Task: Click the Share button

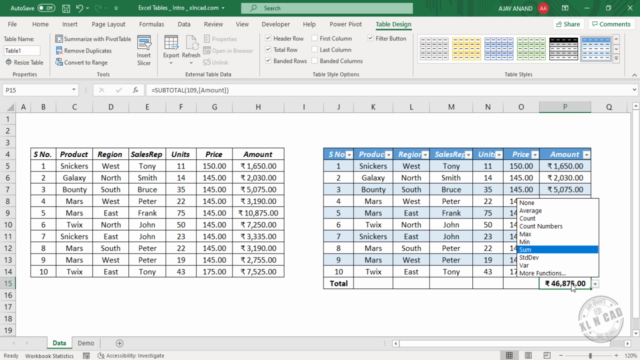Action: [x=568, y=24]
